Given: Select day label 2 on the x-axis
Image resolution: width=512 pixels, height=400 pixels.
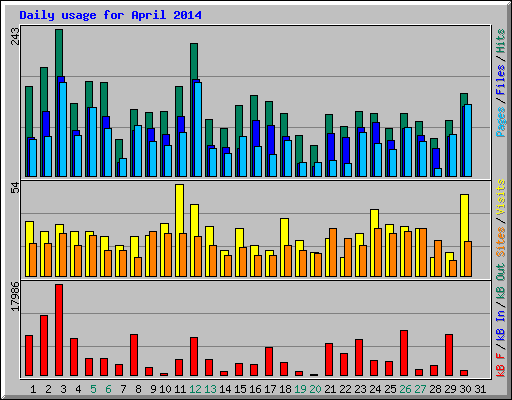Looking at the screenshot, I should (x=48, y=389).
